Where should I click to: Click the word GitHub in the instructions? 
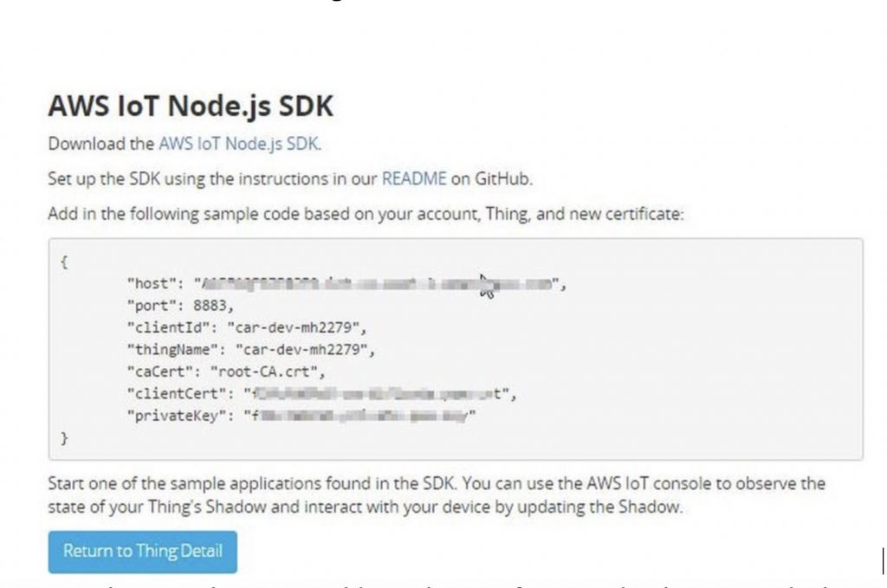click(x=502, y=178)
